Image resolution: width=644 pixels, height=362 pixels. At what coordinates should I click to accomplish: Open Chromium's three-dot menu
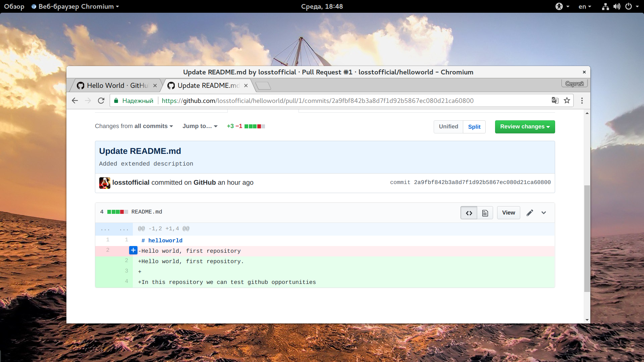coord(582,101)
